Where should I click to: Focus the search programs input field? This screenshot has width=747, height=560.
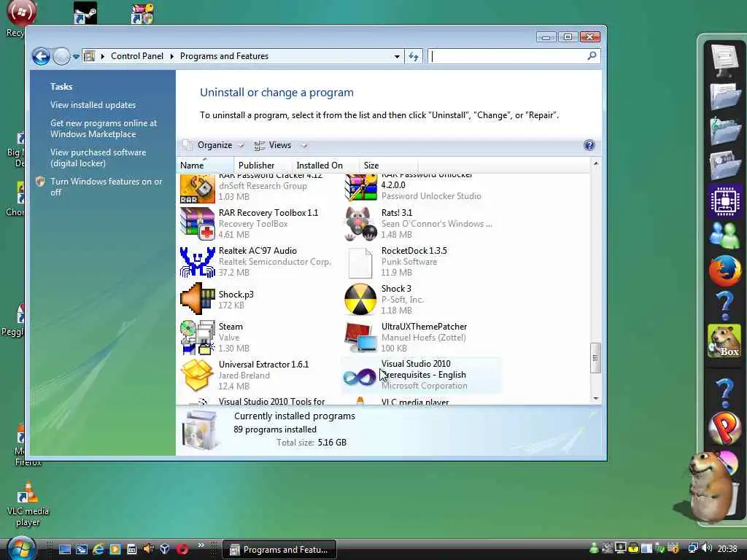[508, 56]
